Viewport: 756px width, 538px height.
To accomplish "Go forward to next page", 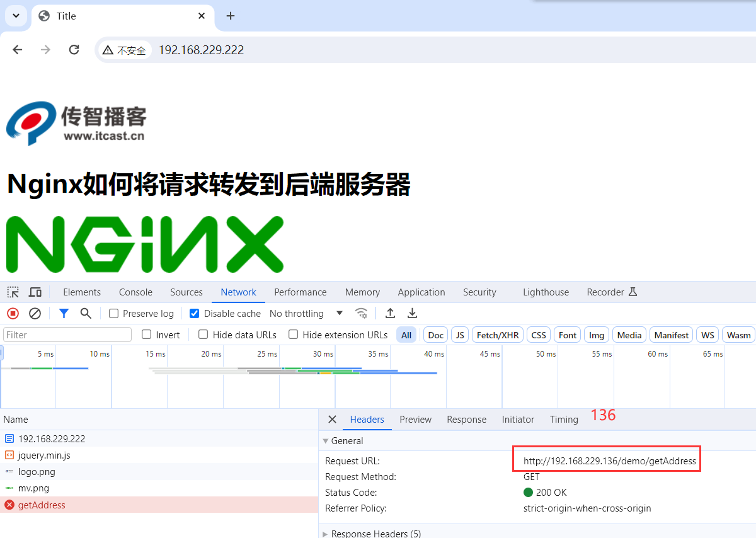I will [x=45, y=50].
